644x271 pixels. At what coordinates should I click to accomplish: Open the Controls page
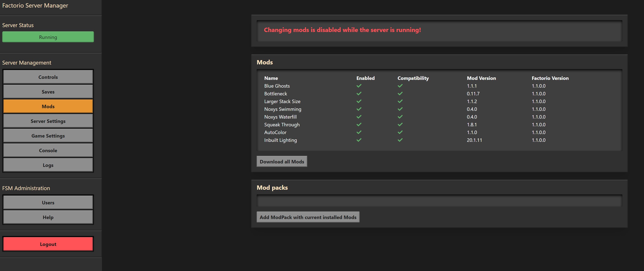(x=48, y=77)
